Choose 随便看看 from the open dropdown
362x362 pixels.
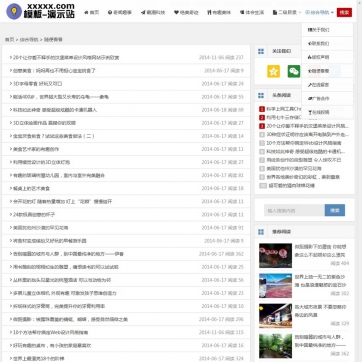pos(327,71)
